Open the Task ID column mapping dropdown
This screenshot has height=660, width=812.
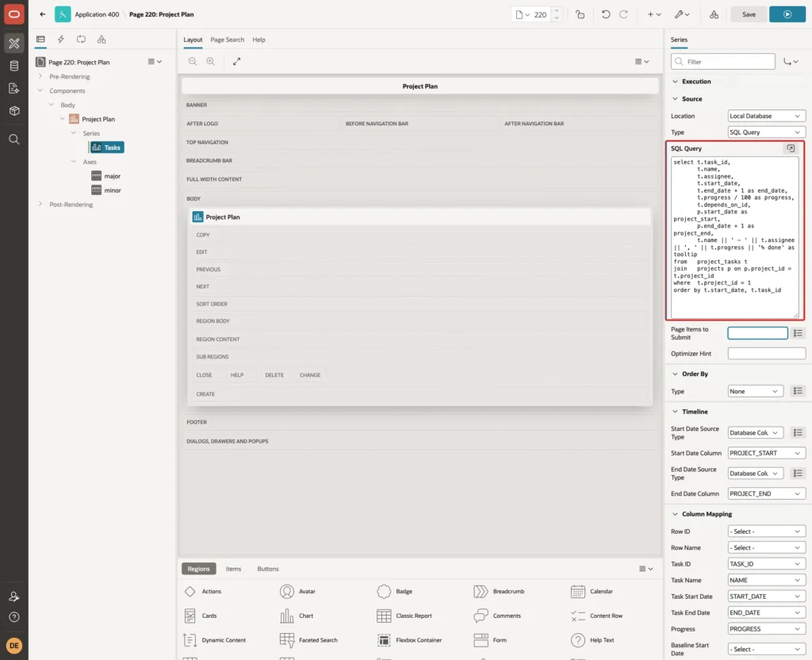(x=766, y=564)
